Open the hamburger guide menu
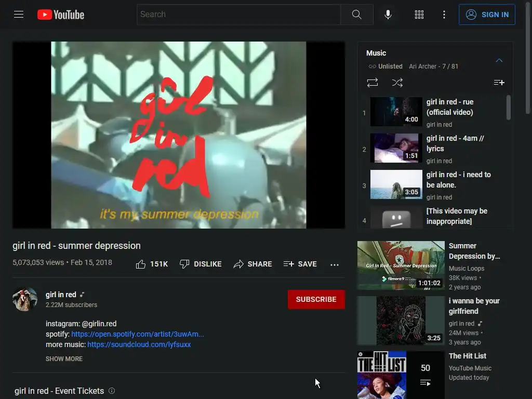This screenshot has width=532, height=399. [x=19, y=14]
